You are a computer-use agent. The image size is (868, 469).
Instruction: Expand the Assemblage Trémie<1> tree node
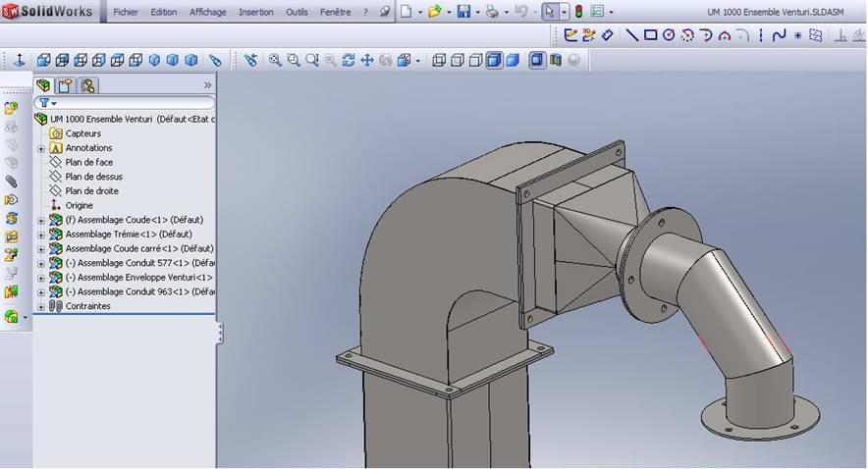[x=41, y=234]
